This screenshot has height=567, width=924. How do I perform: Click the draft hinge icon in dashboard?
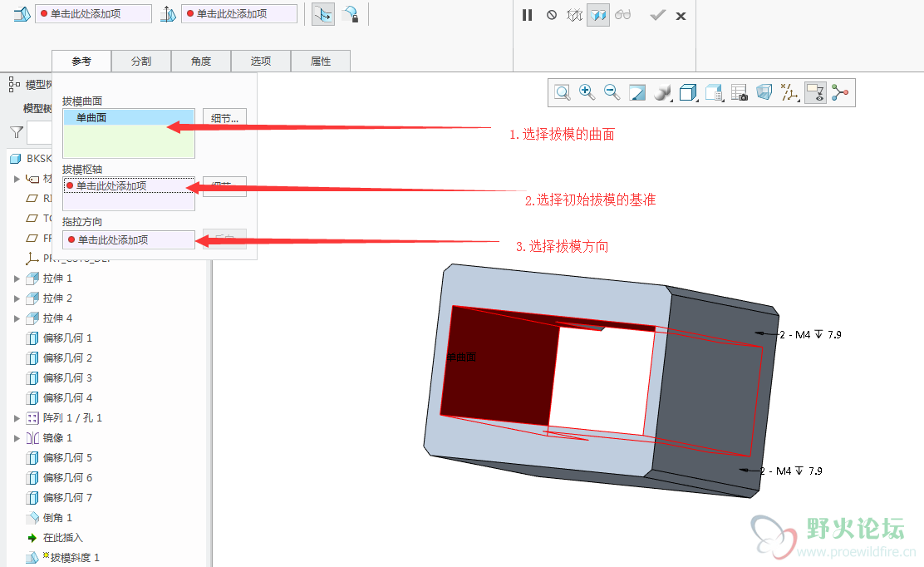(x=22, y=13)
